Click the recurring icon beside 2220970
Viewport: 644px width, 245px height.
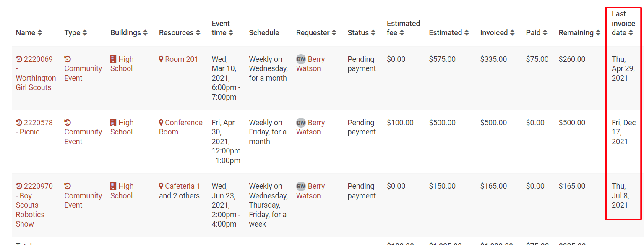pyautogui.click(x=19, y=186)
